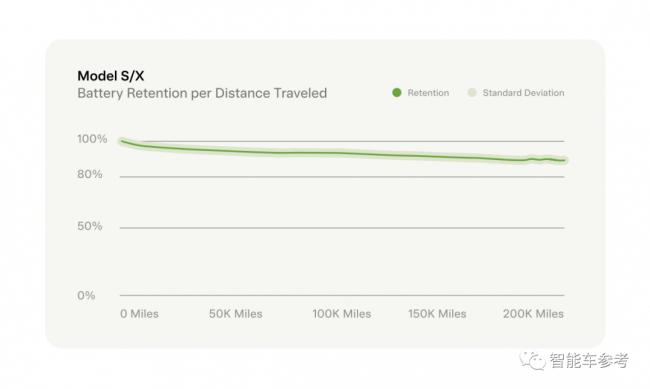The height and width of the screenshot is (389, 650).
Task: Click the Standard Deviation legend dot
Action: 472,92
